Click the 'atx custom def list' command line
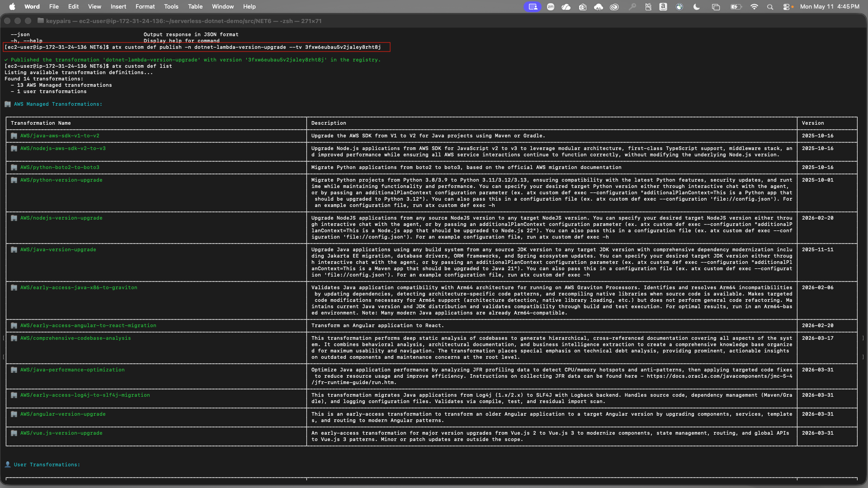This screenshot has width=868, height=488. 88,66
